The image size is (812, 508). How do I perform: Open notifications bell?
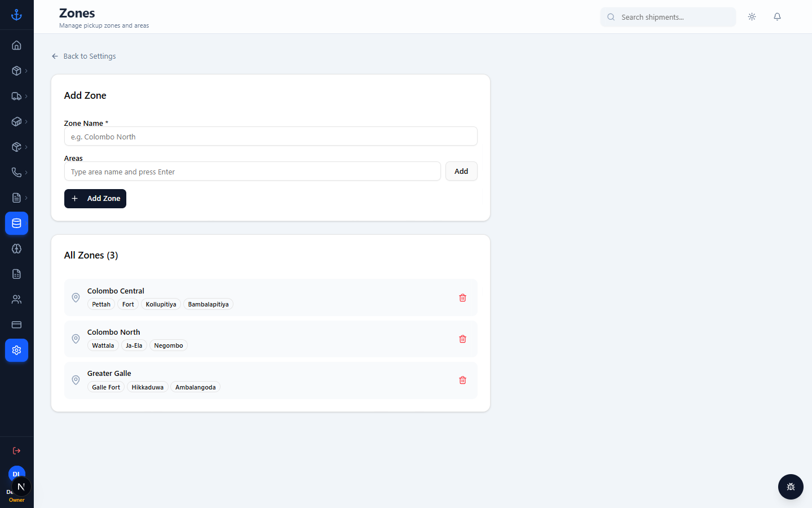tap(777, 17)
